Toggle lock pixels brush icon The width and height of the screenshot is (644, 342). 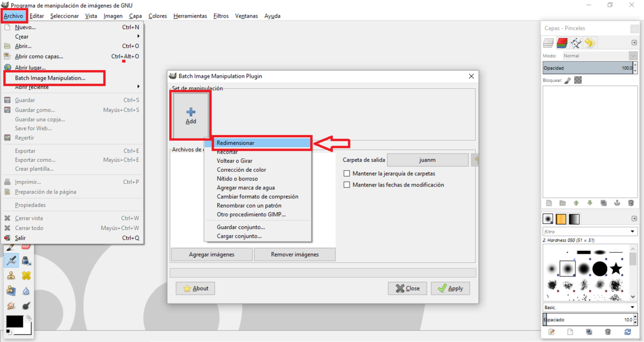568,80
